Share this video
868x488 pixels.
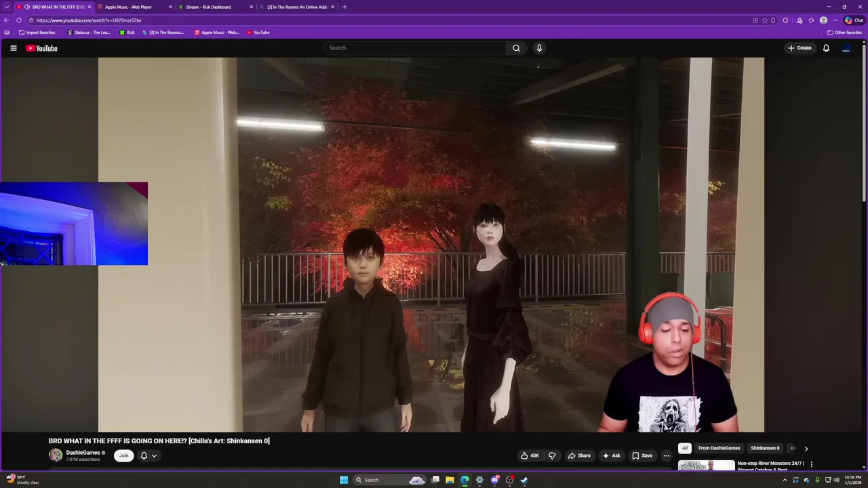point(579,455)
